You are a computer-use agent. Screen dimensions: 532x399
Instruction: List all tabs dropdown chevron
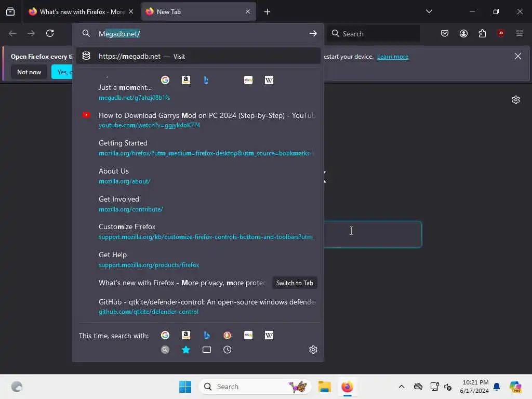click(x=429, y=11)
